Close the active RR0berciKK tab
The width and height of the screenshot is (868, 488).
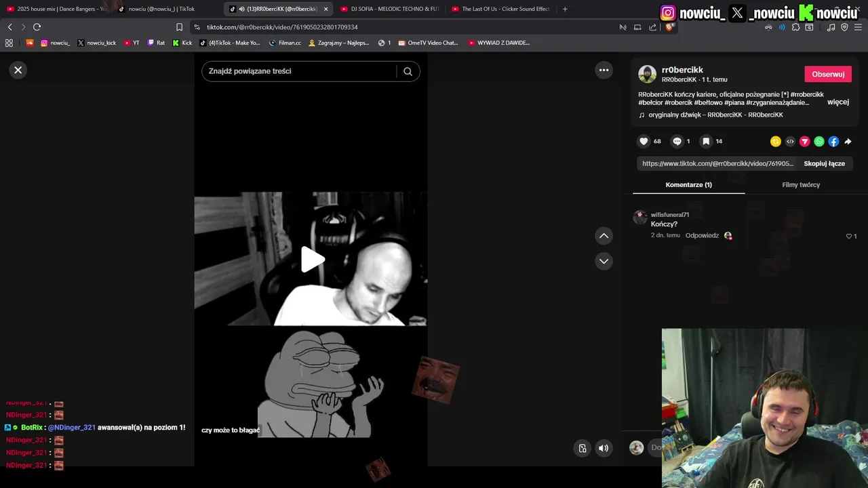325,9
